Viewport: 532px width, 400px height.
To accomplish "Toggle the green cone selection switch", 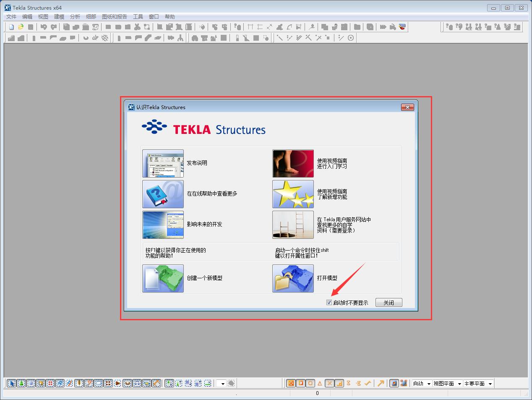I will coord(21,383).
